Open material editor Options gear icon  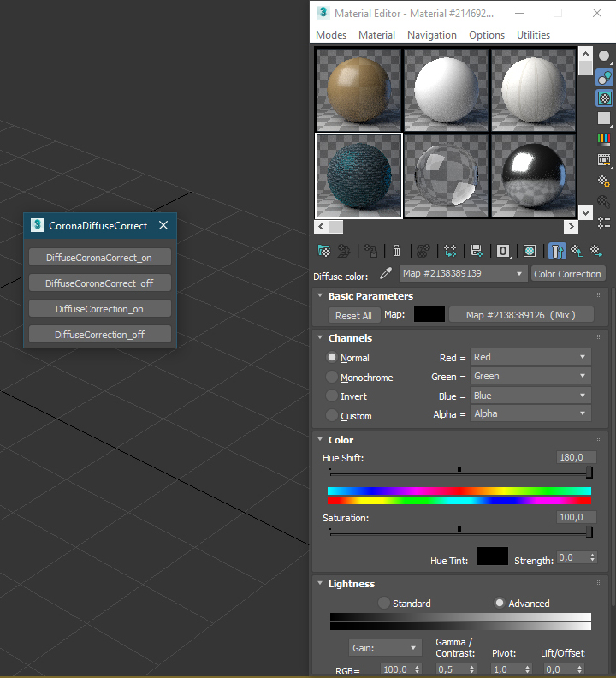point(604,181)
